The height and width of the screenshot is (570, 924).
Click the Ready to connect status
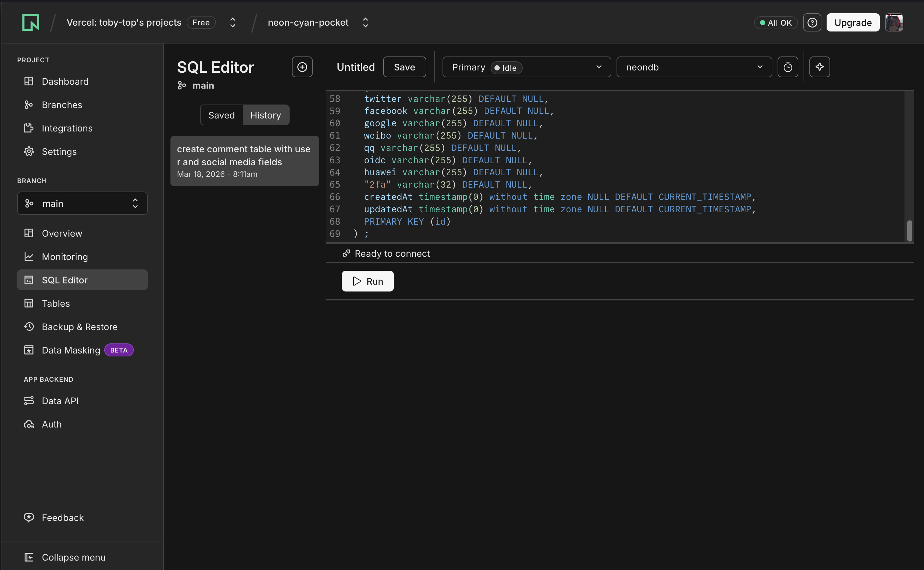click(x=386, y=254)
